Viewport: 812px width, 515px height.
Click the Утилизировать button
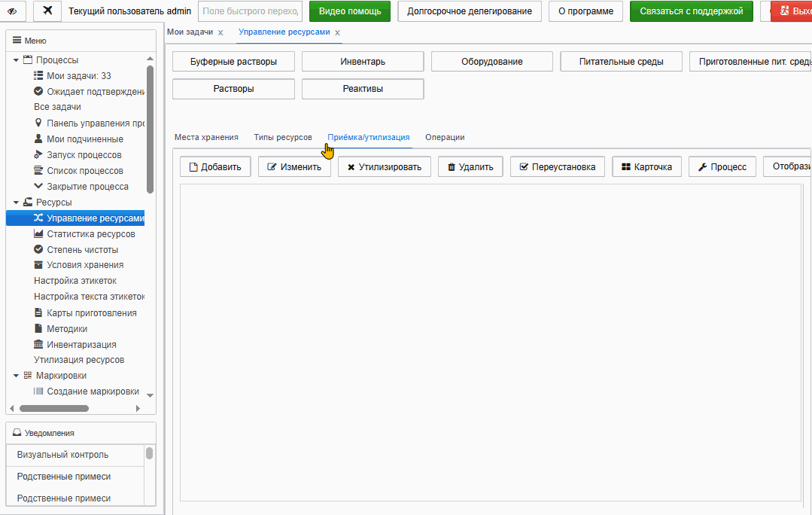point(385,167)
